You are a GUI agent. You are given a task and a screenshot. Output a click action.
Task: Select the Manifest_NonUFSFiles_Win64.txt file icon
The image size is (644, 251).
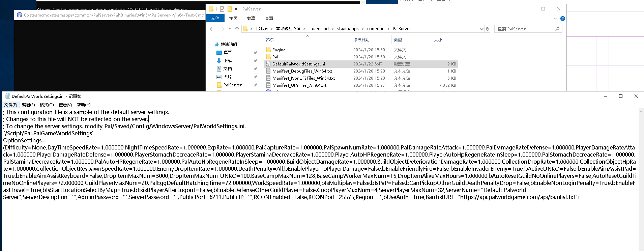pos(268,78)
